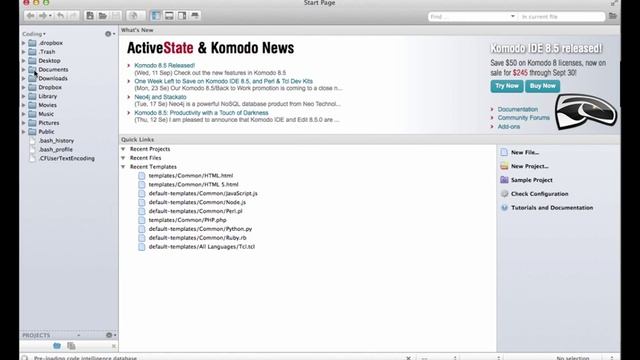Select the Movies folder icon
This screenshot has width=640, height=360.
33,105
